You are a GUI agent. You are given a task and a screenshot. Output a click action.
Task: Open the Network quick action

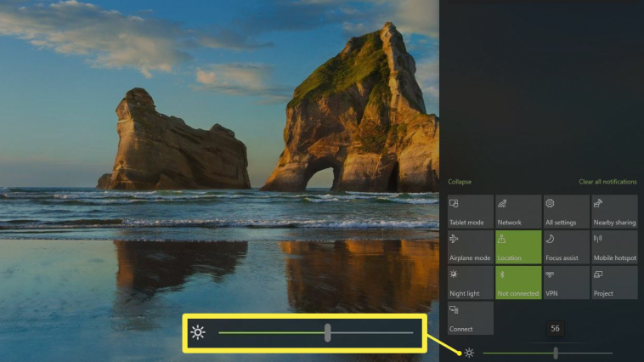click(x=518, y=212)
